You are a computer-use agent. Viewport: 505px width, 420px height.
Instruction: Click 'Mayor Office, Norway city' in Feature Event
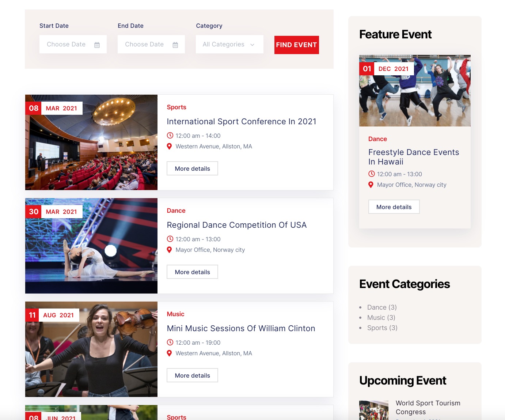pyautogui.click(x=412, y=185)
